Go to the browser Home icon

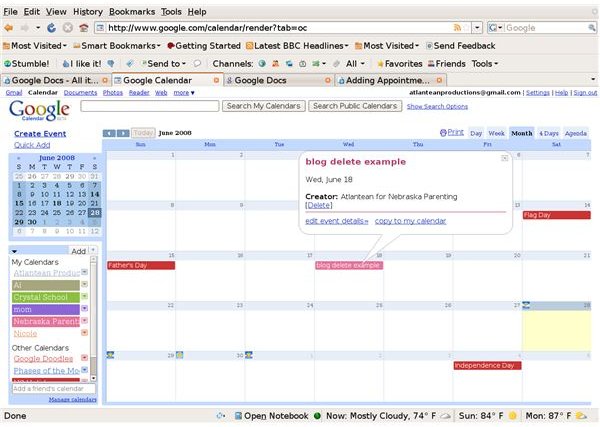[x=83, y=28]
